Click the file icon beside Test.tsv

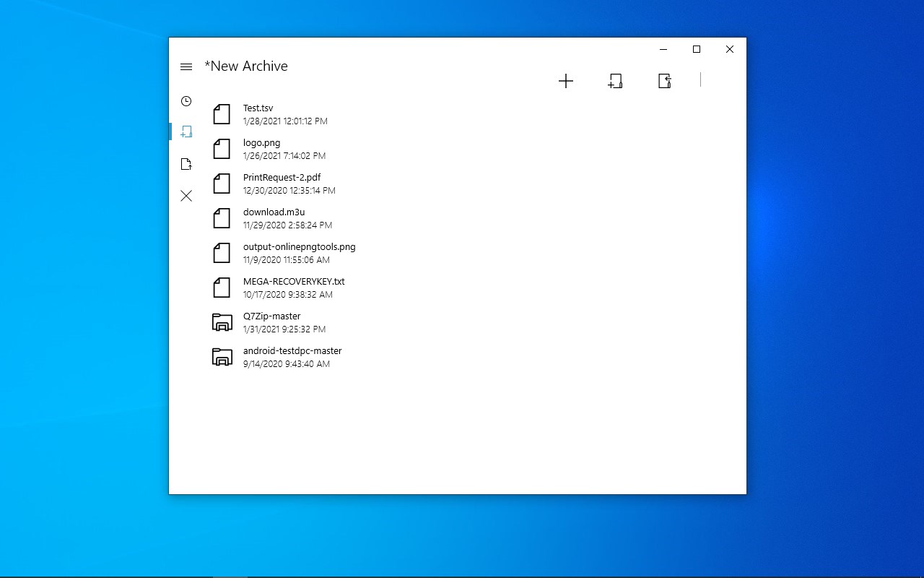222,114
